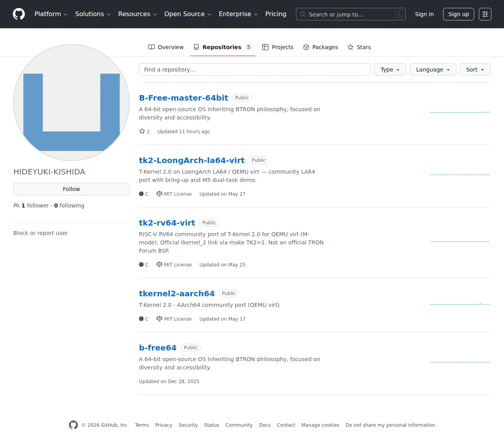Click the GitHub logo in header
Screen dimensions: 504x446
(x=19, y=14)
